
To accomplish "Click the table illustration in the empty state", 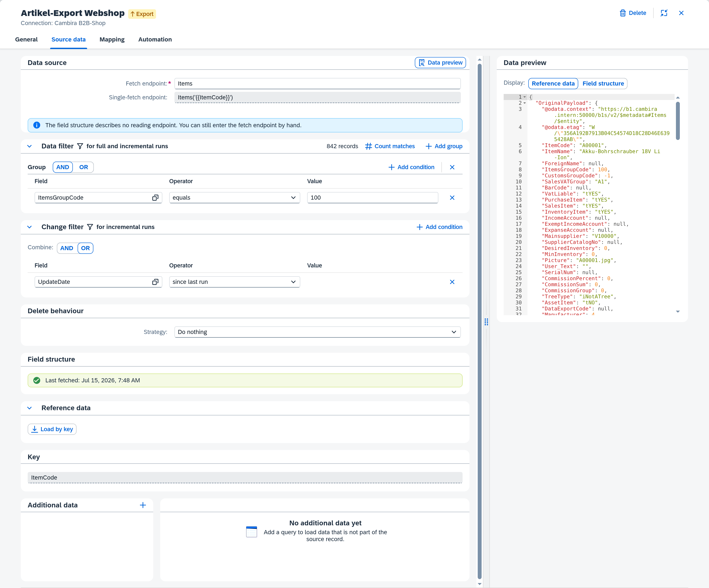I will (252, 531).
